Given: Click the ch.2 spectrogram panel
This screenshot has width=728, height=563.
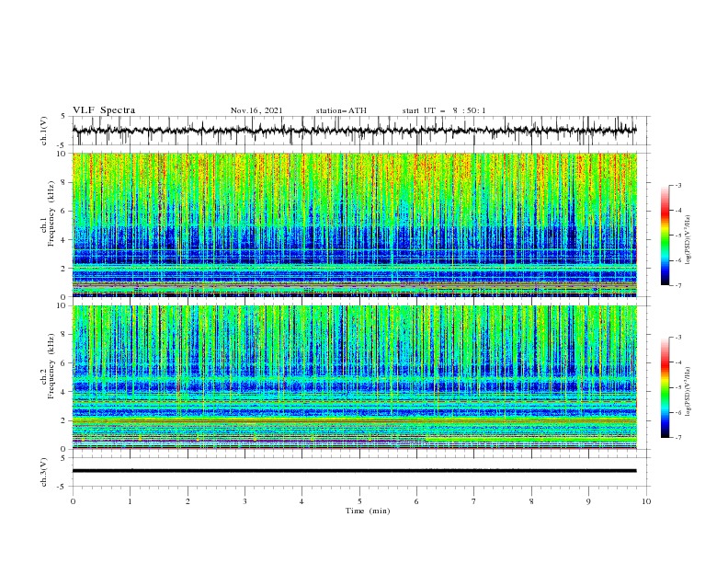Looking at the screenshot, I should point(354,377).
